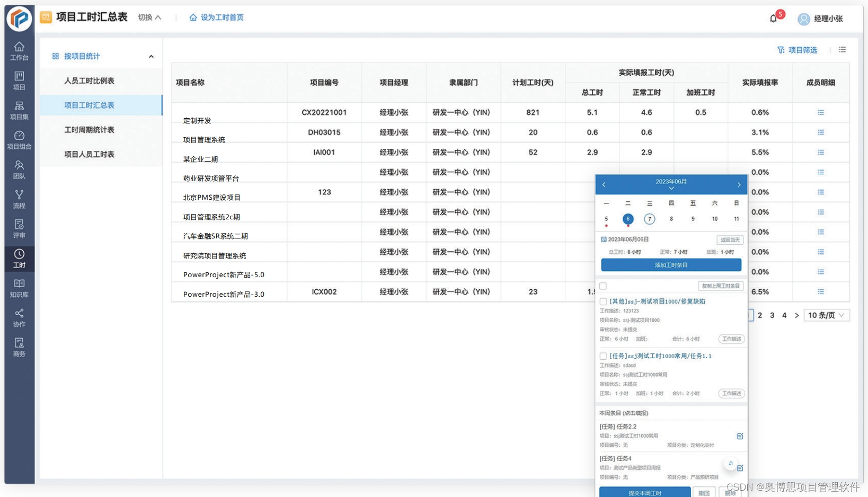Click 设为工时首页 link
This screenshot has width=868, height=497.
(x=216, y=17)
